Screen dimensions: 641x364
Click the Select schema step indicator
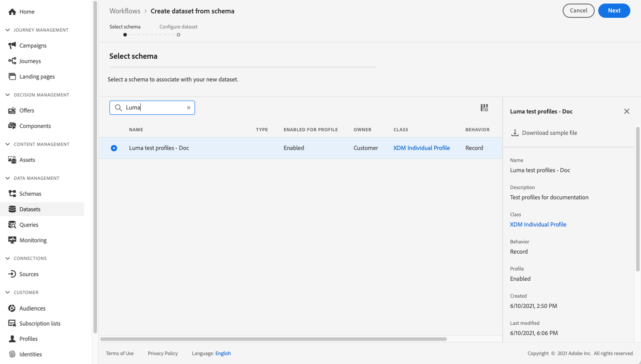[x=125, y=34]
